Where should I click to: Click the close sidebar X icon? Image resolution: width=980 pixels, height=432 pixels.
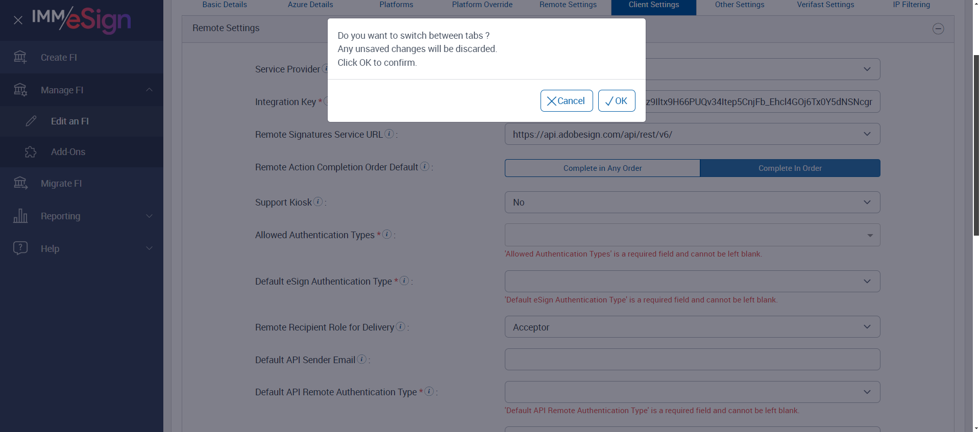coord(18,20)
